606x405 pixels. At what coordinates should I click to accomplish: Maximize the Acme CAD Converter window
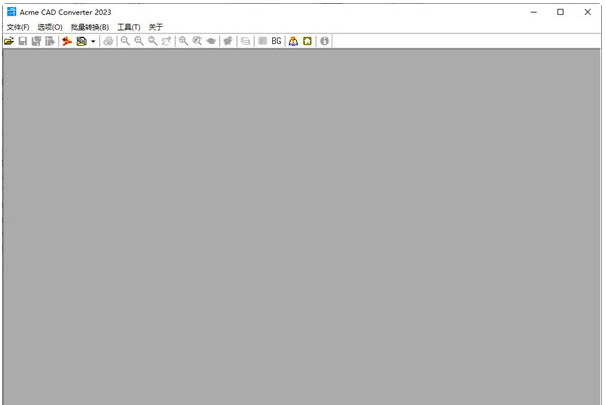560,12
